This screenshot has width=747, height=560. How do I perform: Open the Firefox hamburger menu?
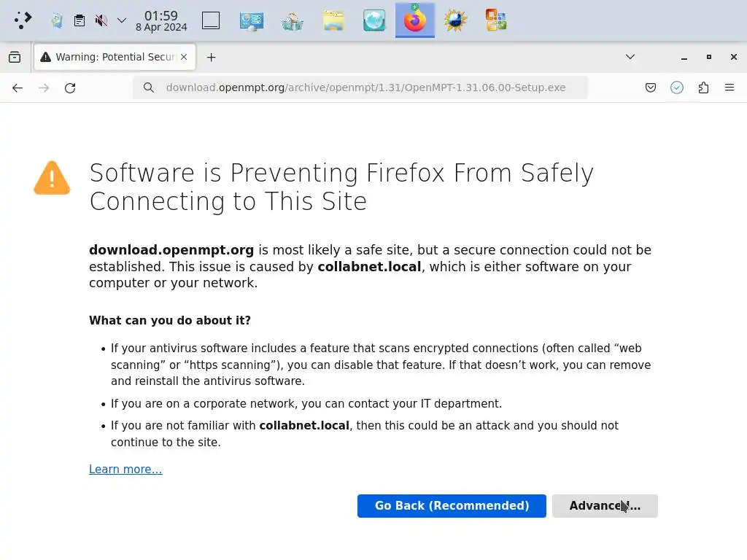[729, 88]
